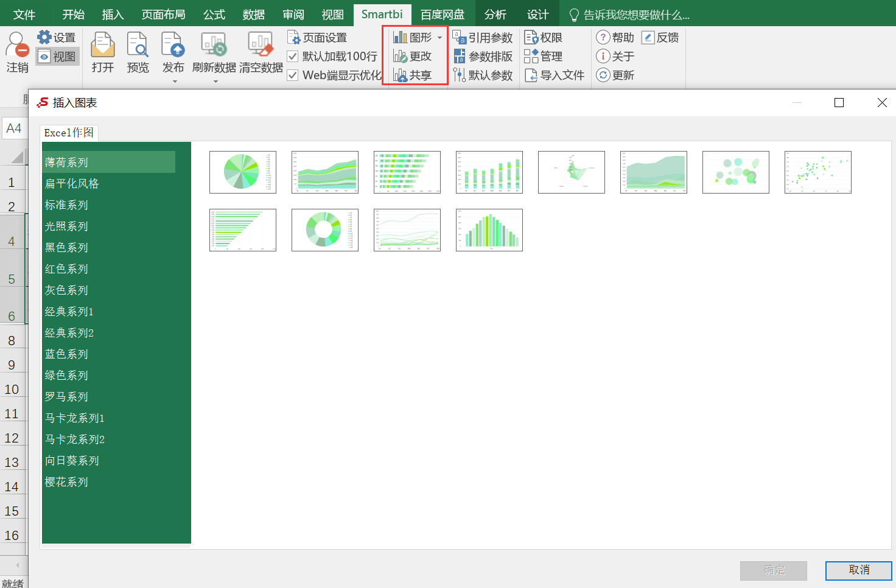The height and width of the screenshot is (588, 896).
Task: Choose the radar chart thumbnail
Action: [x=572, y=172]
